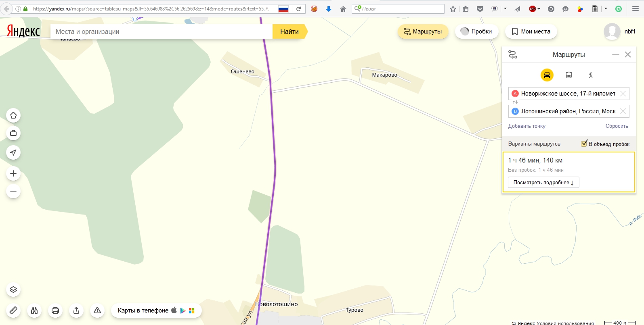This screenshot has width=644, height=325.
Task: Switch to public transport route mode
Action: pyautogui.click(x=568, y=75)
